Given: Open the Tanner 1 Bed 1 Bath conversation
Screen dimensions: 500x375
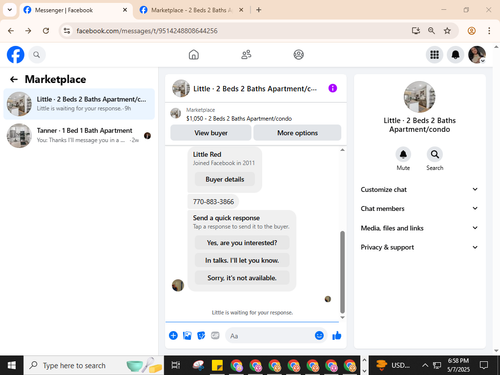Looking at the screenshot, I should coord(79,135).
